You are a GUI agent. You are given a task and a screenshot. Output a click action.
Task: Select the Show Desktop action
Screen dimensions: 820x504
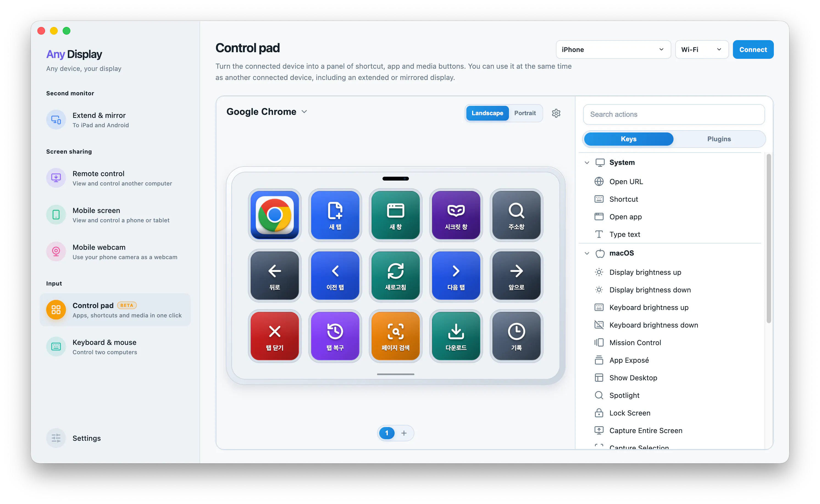point(670,378)
